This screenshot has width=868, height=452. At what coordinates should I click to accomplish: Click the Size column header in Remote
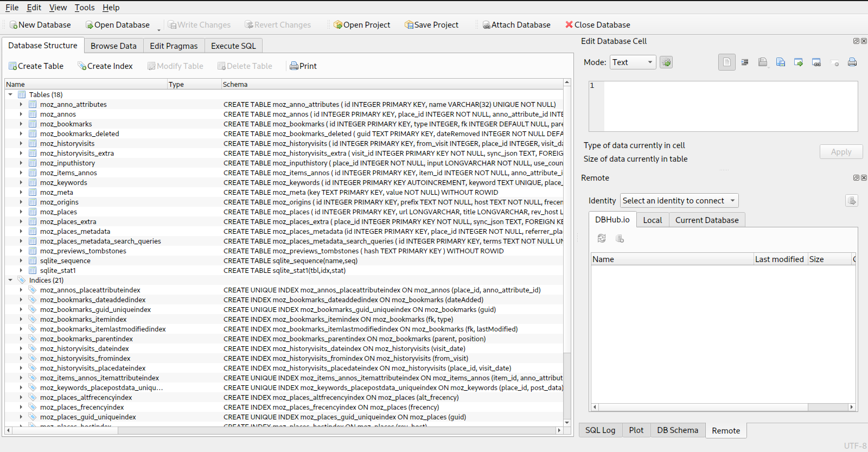(829, 259)
